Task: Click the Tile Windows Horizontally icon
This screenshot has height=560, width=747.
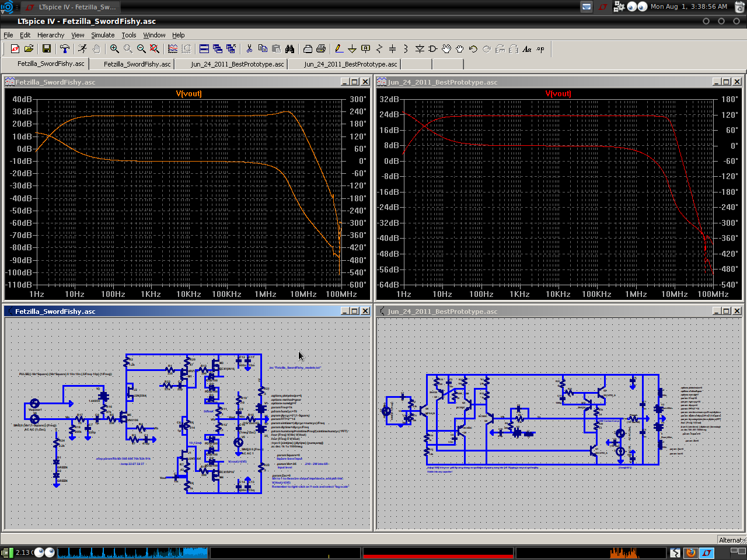Action: 204,49
